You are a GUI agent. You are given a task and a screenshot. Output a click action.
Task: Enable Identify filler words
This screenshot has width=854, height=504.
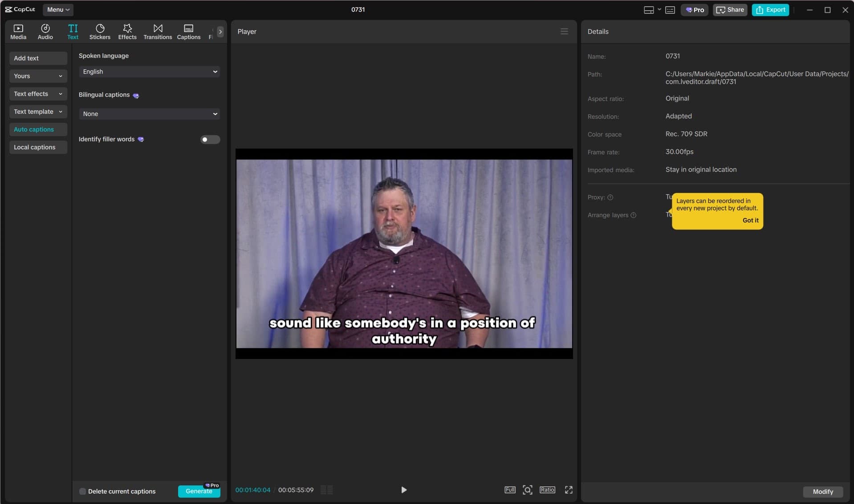(209, 139)
